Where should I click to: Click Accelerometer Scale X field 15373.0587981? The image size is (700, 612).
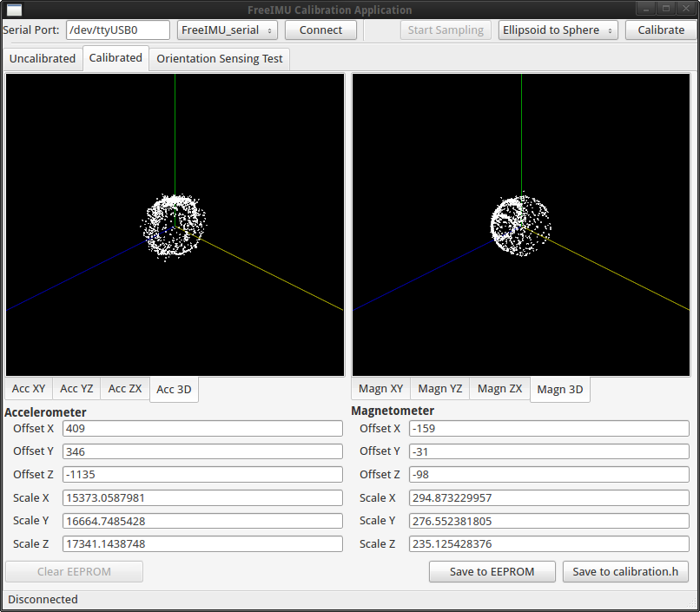(202, 497)
